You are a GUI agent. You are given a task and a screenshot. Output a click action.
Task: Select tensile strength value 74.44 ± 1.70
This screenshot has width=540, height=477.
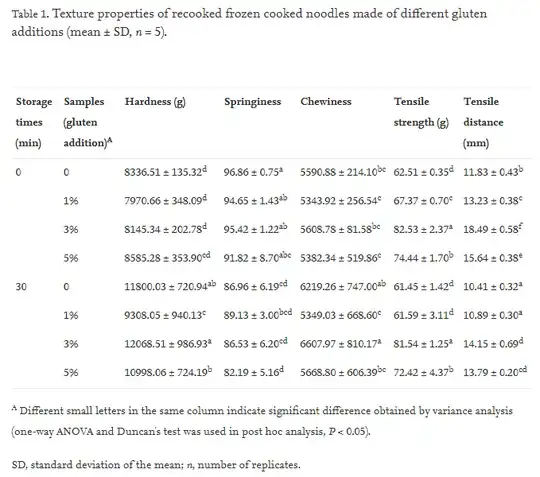(x=423, y=257)
